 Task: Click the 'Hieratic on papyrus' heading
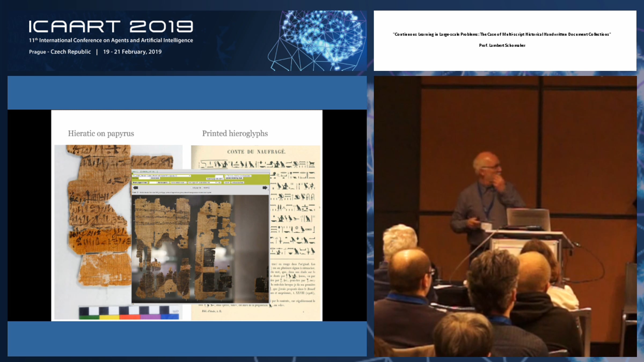(101, 133)
